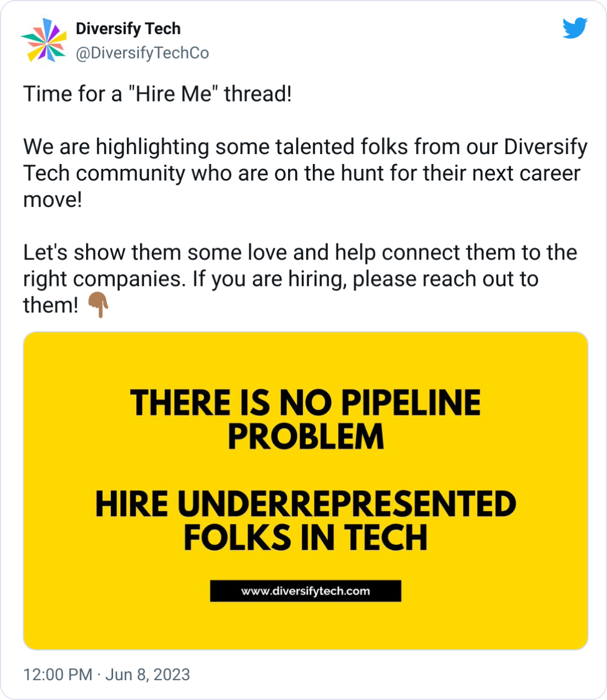This screenshot has width=607, height=700.
Task: Click the @DiversifyTechCo username link
Action: pos(143,53)
